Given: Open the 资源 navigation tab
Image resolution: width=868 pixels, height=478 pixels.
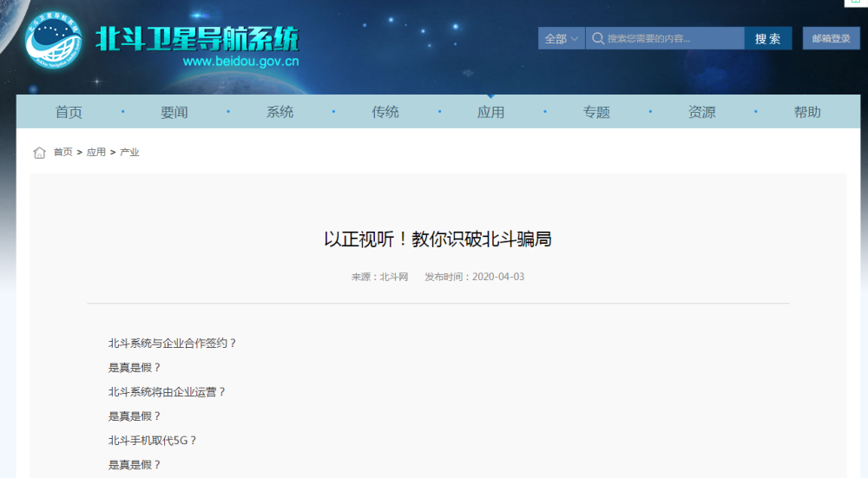Looking at the screenshot, I should (702, 112).
